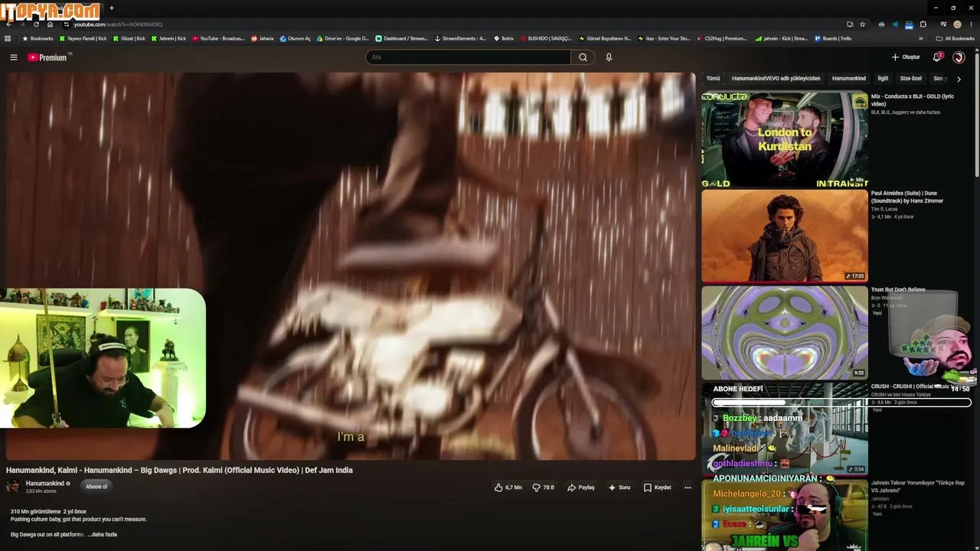Screen dimensions: 980x551
Task: Open the Paul Atreides (Suite) video title
Action: 907,197
